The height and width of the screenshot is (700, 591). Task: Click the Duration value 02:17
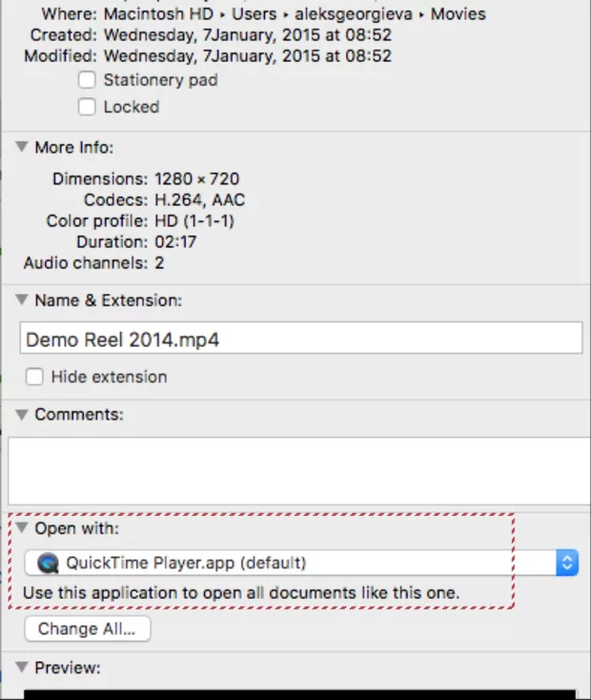pyautogui.click(x=174, y=241)
